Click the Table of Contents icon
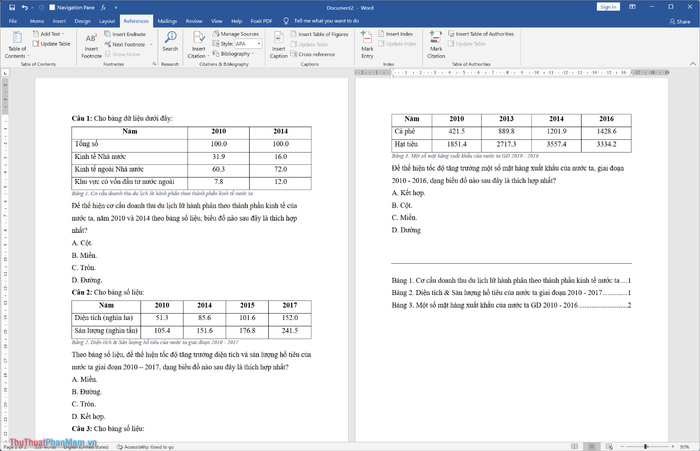This screenshot has height=451, width=700. pos(17,44)
